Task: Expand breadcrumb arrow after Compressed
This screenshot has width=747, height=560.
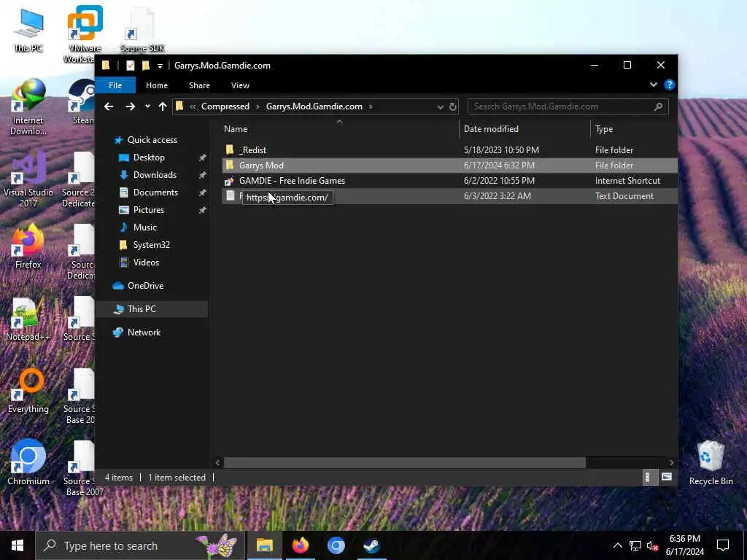Action: [x=258, y=106]
